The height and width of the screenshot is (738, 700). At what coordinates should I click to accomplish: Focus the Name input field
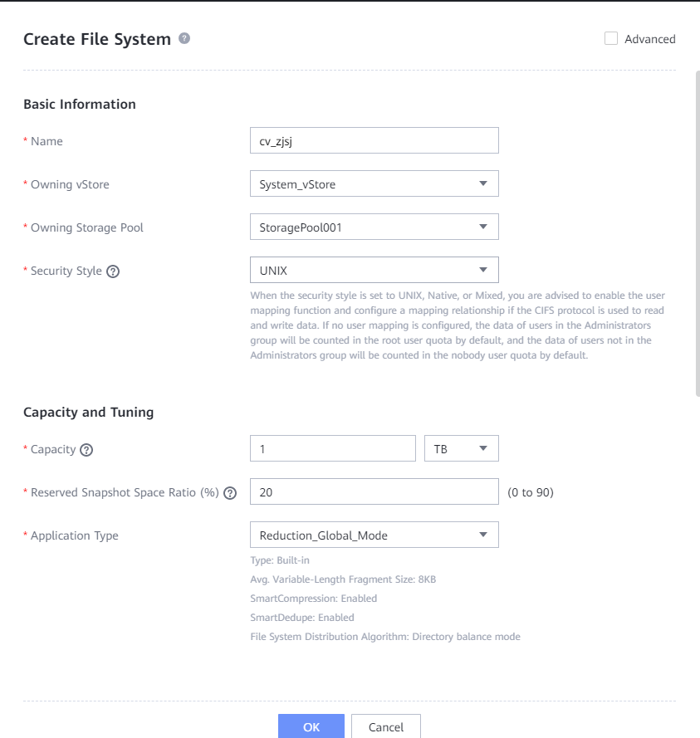[374, 140]
